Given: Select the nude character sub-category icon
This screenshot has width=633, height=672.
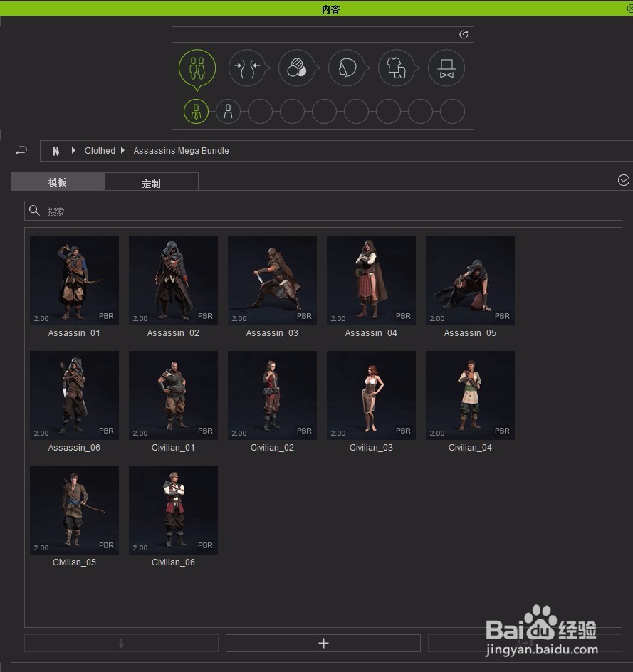Looking at the screenshot, I should point(228,112).
